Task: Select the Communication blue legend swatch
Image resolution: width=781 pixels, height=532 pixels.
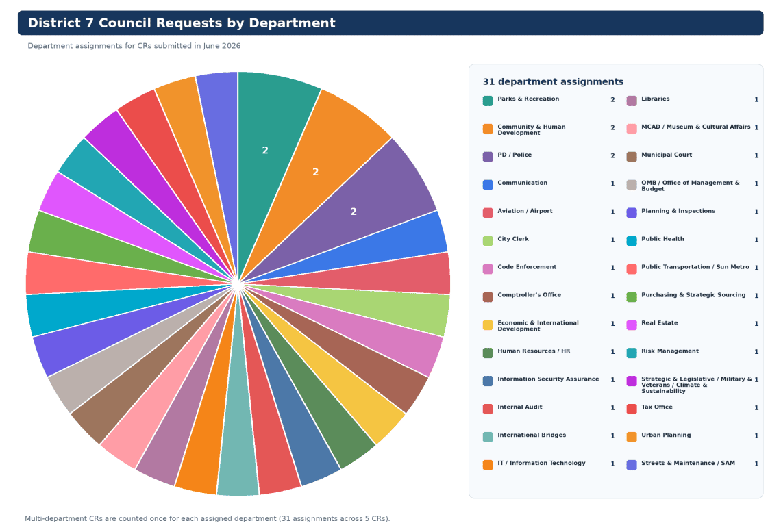Action: pyautogui.click(x=488, y=185)
